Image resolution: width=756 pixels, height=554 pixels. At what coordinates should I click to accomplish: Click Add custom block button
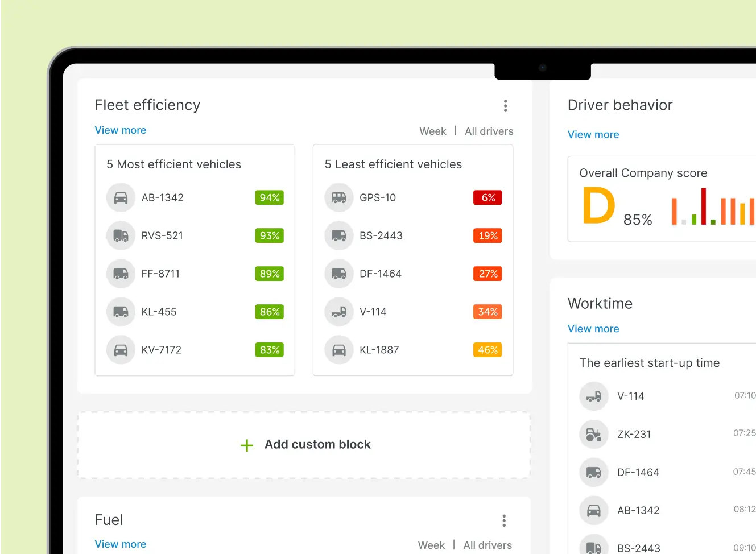pyautogui.click(x=304, y=445)
